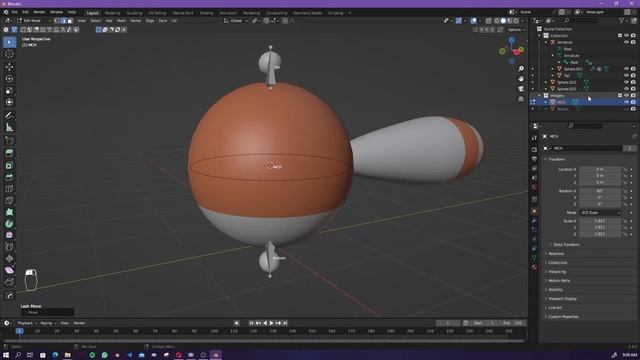Select the Poly Build tool

9,212
